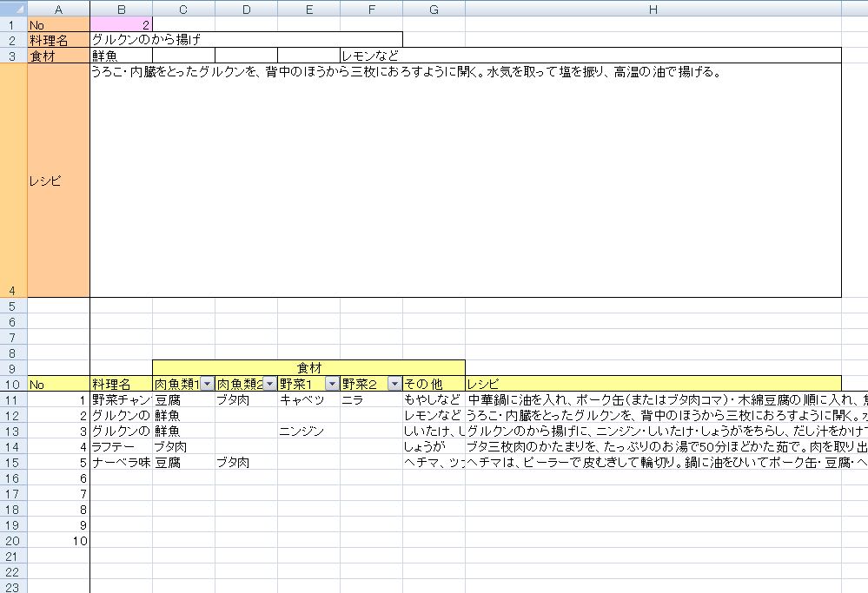Select the dish name cell グルクンのから揚げ
This screenshot has width=868, height=593.
(x=246, y=39)
